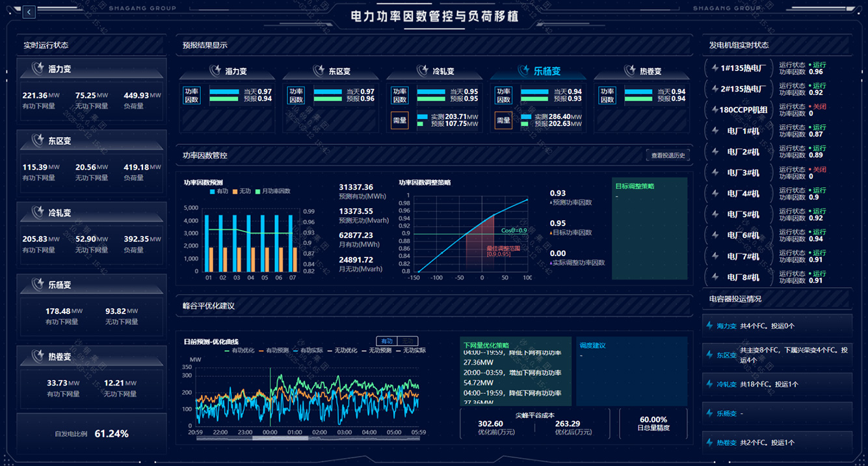The width and height of the screenshot is (868, 466).
Task: Click lightning icon next to 180CCPP机组
Action: tap(713, 110)
